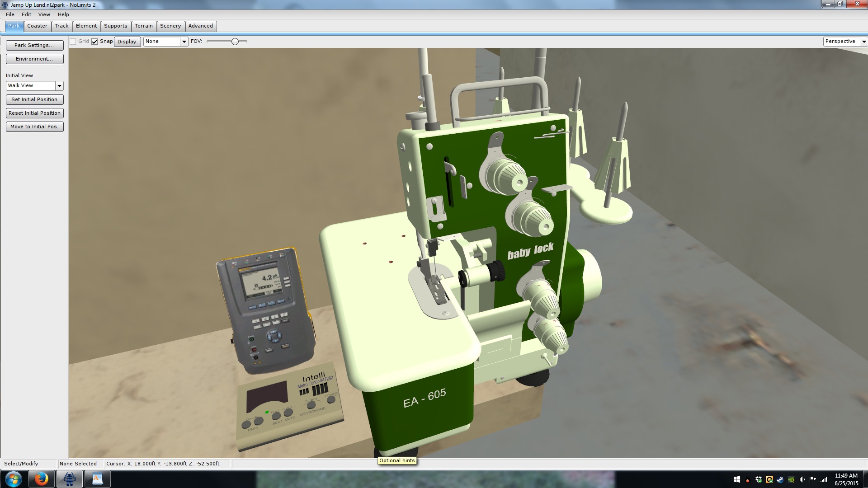The height and width of the screenshot is (488, 868).
Task: Enable the Grid checkbox
Action: click(73, 42)
